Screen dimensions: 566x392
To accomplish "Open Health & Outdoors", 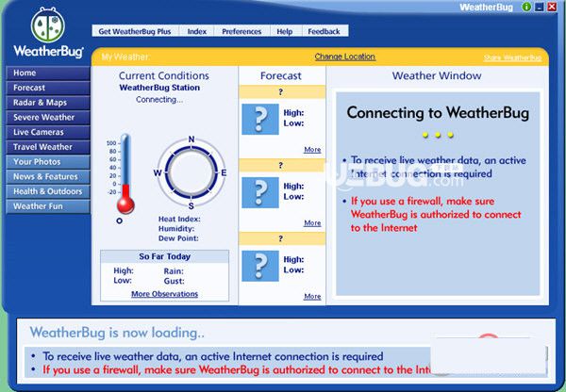I will click(x=48, y=191).
